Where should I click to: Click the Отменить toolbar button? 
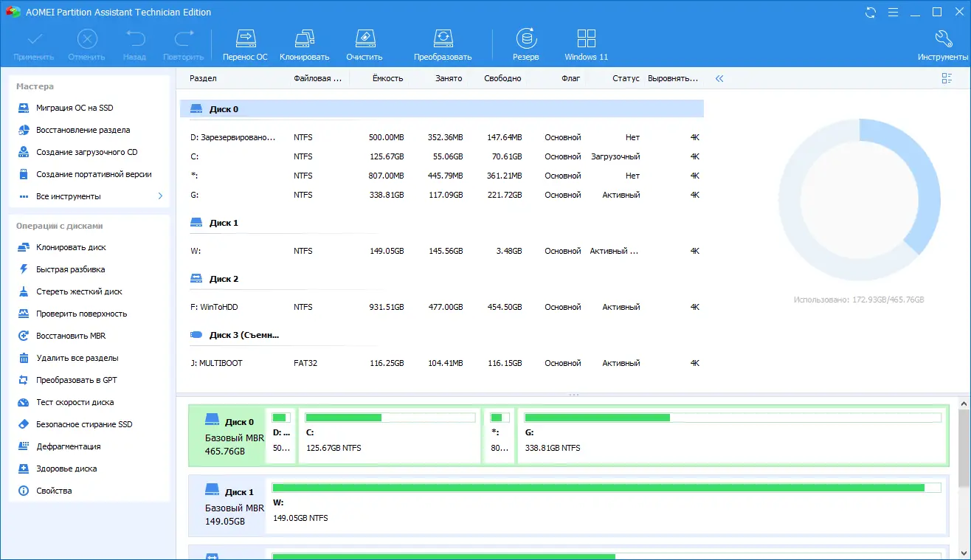pyautogui.click(x=86, y=45)
